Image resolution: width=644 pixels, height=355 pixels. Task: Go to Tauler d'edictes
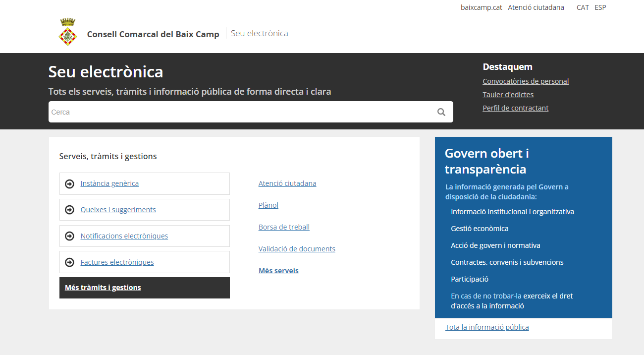[x=508, y=95]
